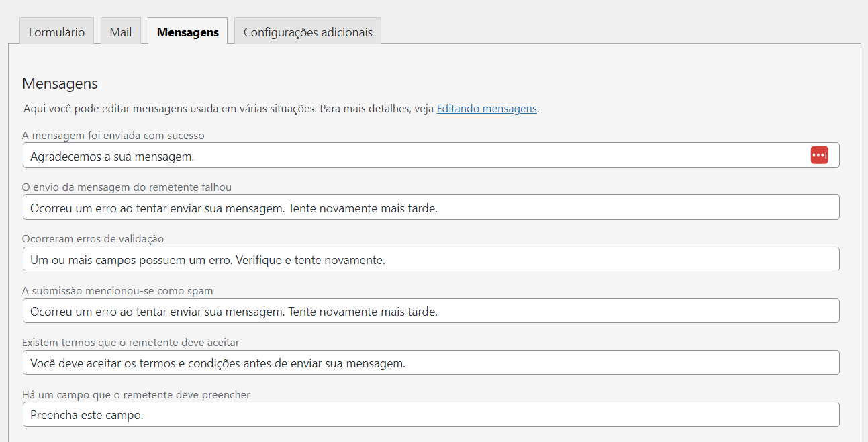Switch to the Formulário tab
The width and height of the screenshot is (868, 442).
(x=56, y=32)
